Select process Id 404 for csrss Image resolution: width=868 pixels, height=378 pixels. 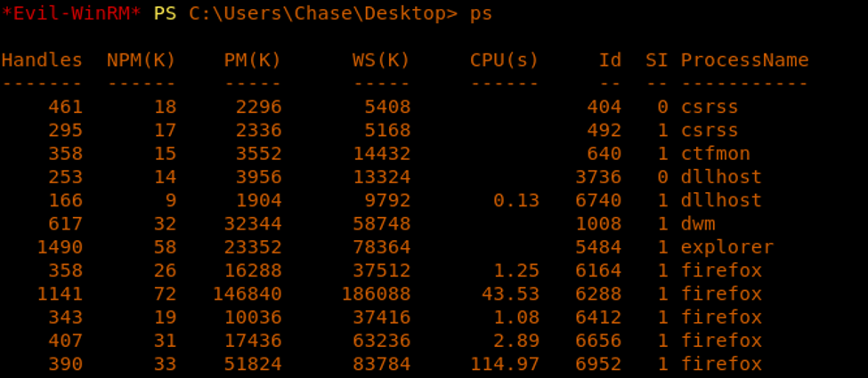[604, 108]
